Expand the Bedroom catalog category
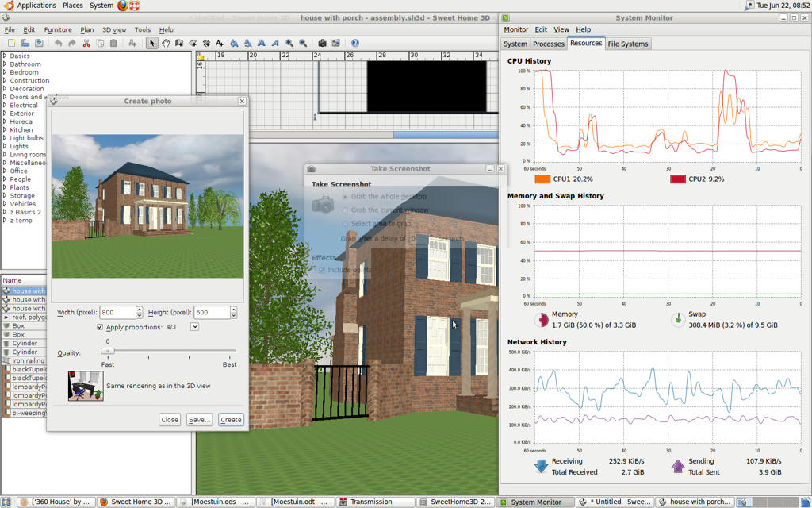The width and height of the screenshot is (812, 508). point(5,72)
